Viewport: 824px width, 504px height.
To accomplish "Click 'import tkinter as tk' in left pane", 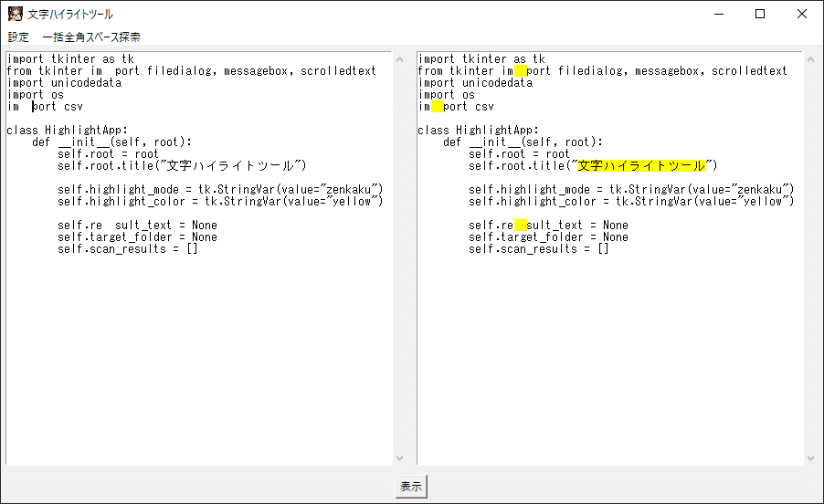I will pos(71,58).
